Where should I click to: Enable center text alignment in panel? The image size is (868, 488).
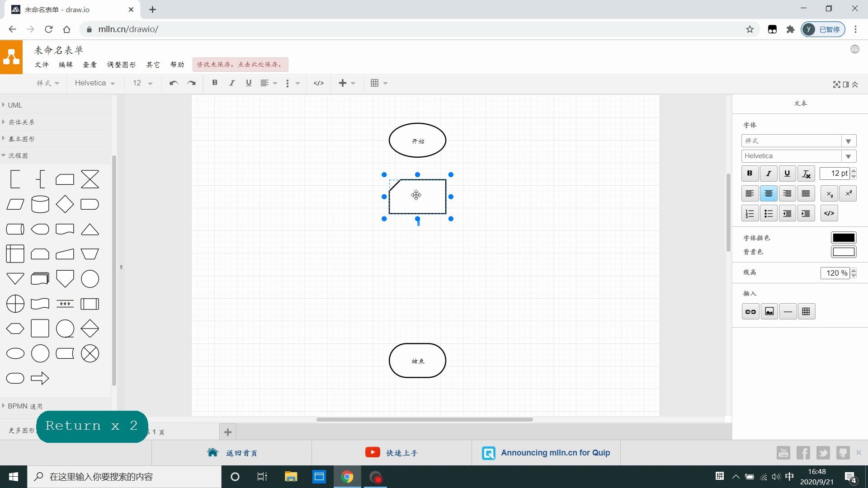pos(769,194)
